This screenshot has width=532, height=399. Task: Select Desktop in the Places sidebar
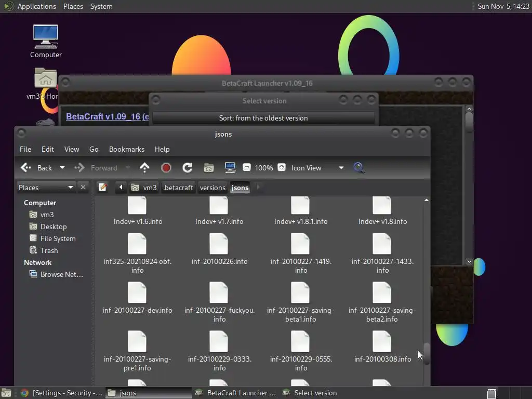48,227
